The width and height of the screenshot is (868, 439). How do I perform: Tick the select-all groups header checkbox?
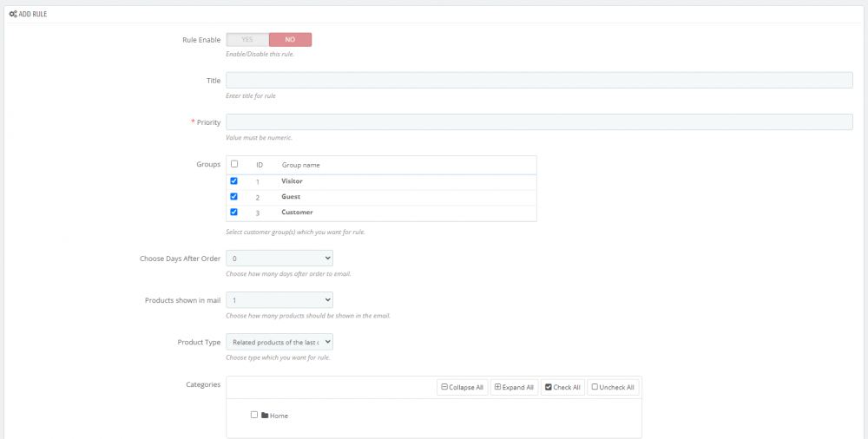point(234,164)
